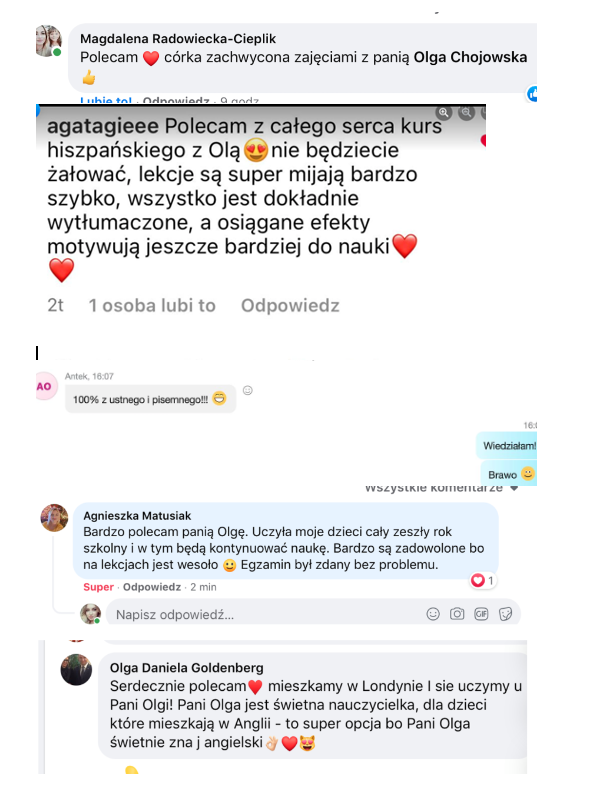The width and height of the screenshot is (606, 800).
Task: Click Agnieszka Matusiak's profile picture
Action: [55, 518]
